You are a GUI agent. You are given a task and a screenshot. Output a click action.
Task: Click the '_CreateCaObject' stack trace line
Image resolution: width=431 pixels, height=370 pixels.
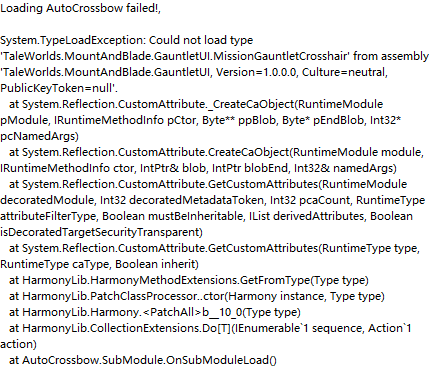point(196,104)
